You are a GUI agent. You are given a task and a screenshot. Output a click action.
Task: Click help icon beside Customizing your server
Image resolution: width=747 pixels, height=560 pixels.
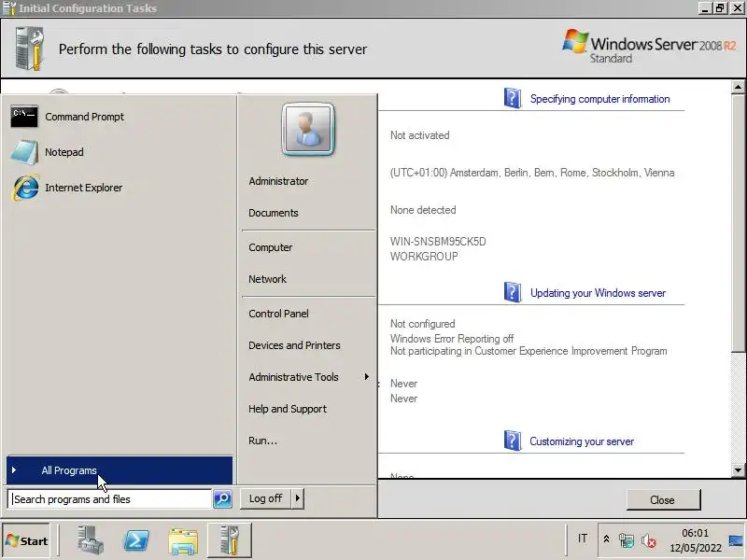pos(512,441)
